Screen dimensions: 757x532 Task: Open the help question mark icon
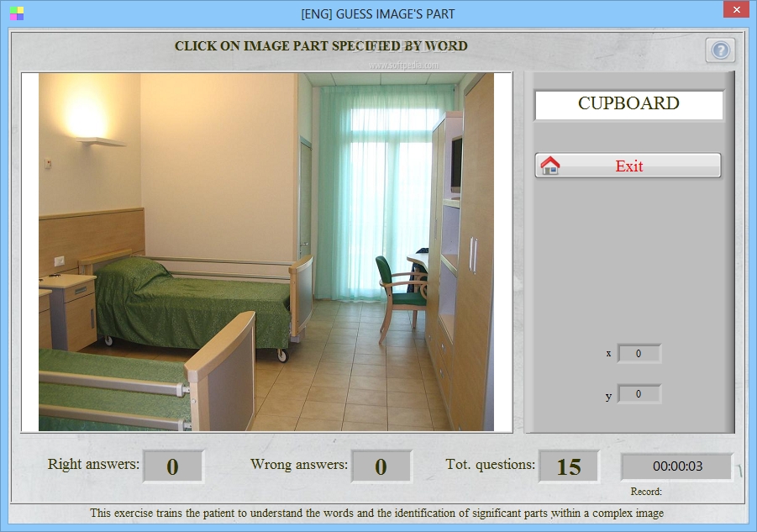coord(720,50)
